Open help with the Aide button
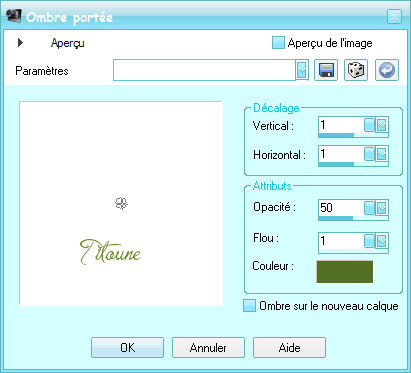 (289, 348)
